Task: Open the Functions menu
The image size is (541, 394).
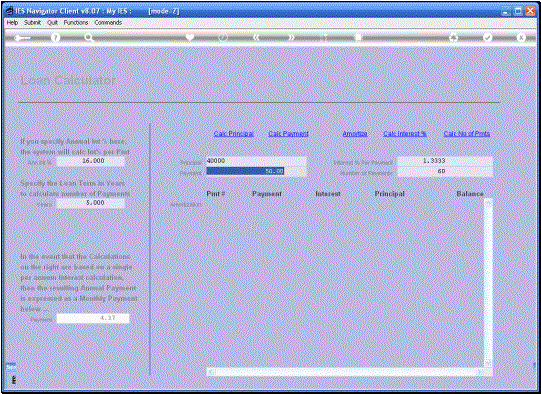Action: (x=76, y=22)
